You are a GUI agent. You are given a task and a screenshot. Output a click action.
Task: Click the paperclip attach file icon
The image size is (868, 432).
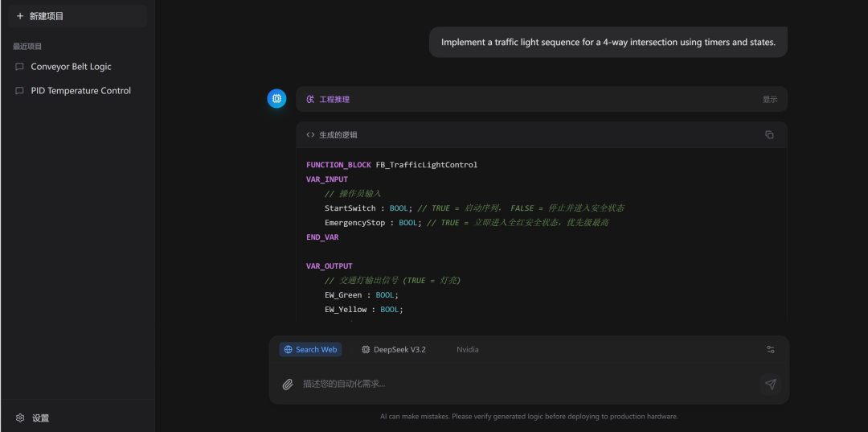[288, 385]
